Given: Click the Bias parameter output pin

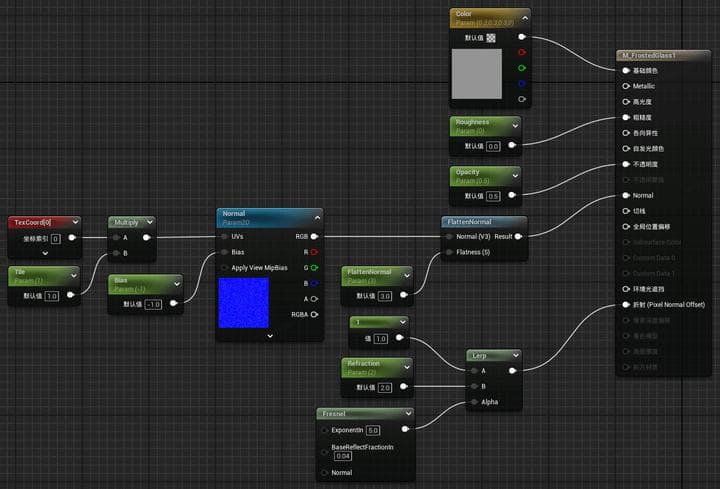Looking at the screenshot, I should point(174,304).
